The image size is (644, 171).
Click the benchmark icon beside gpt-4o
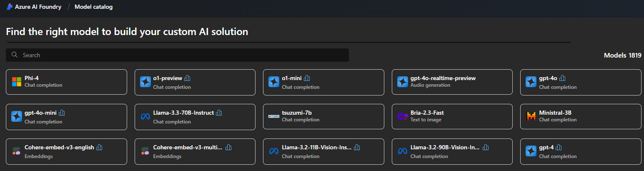click(x=562, y=78)
